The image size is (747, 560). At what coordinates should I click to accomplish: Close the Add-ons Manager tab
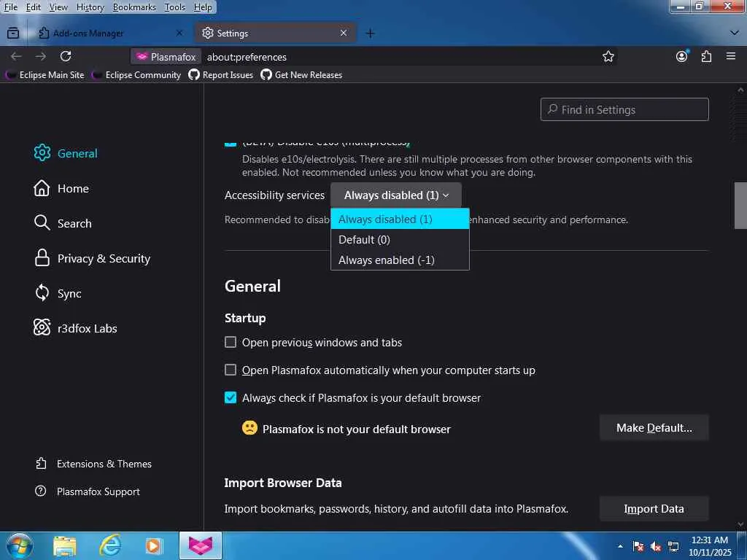(179, 33)
